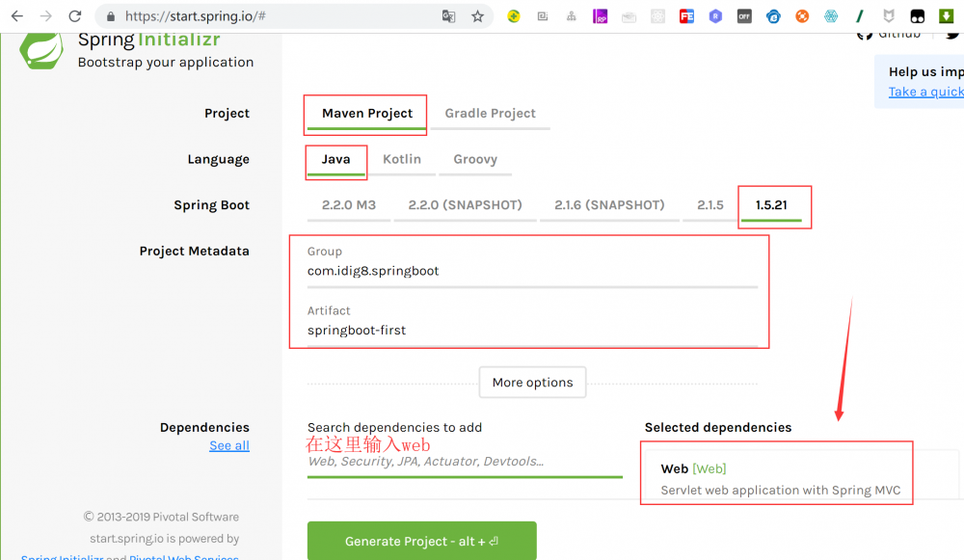The width and height of the screenshot is (964, 560).
Task: Click the sitemap hierarchy extension icon
Action: point(571,16)
